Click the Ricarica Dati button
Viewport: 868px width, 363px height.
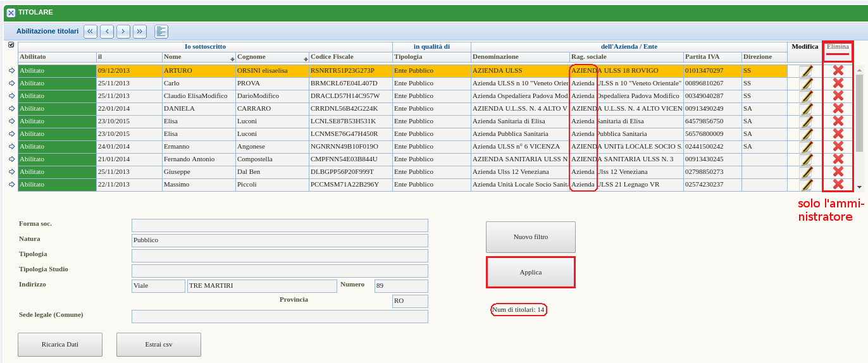(60, 345)
